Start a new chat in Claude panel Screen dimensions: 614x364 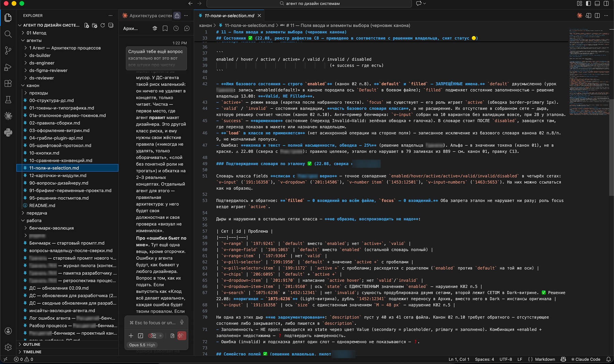(x=187, y=28)
